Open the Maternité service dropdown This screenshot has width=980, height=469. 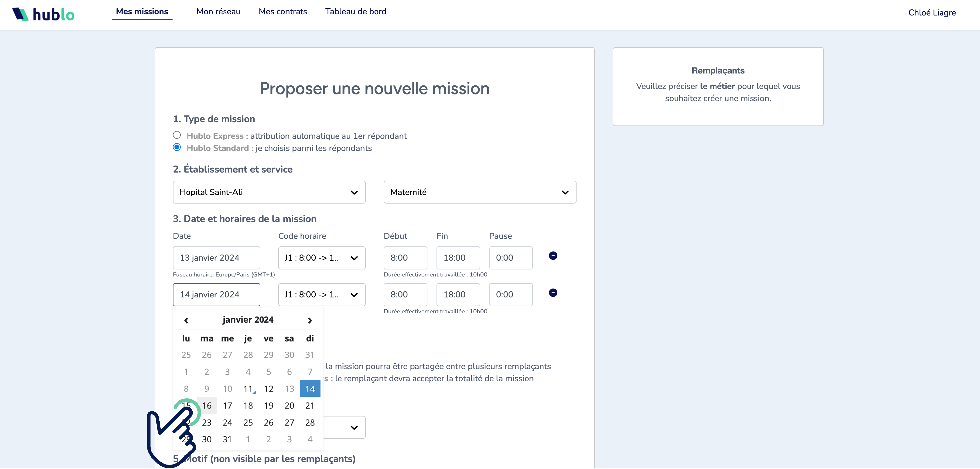click(479, 192)
